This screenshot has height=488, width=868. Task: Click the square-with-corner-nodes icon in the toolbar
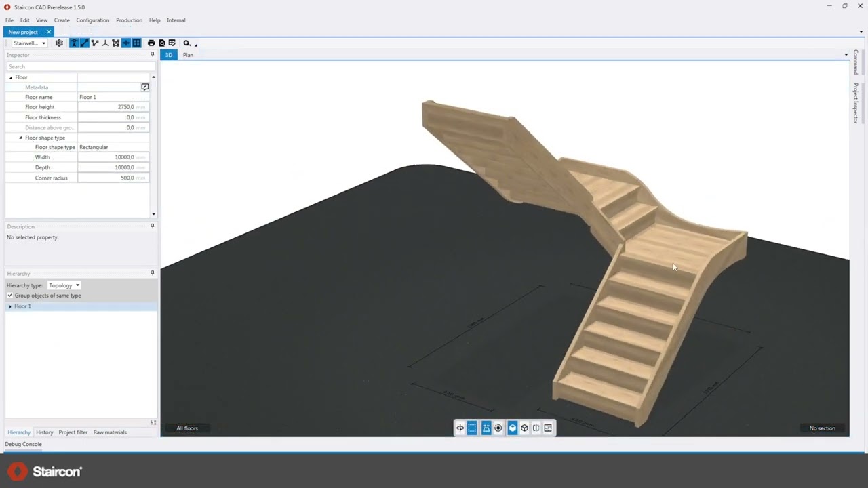click(115, 43)
